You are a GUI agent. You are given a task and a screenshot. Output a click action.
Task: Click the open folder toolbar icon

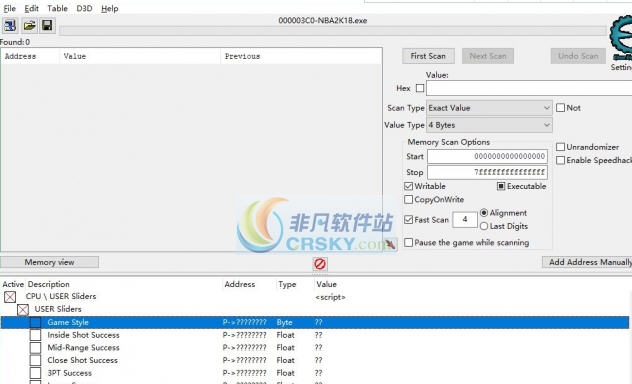pos(29,26)
